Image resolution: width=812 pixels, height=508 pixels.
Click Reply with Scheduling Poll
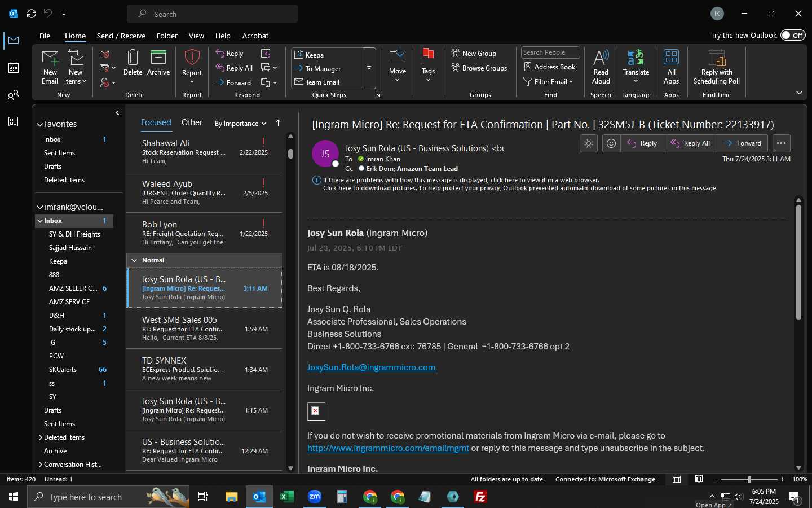(717, 67)
